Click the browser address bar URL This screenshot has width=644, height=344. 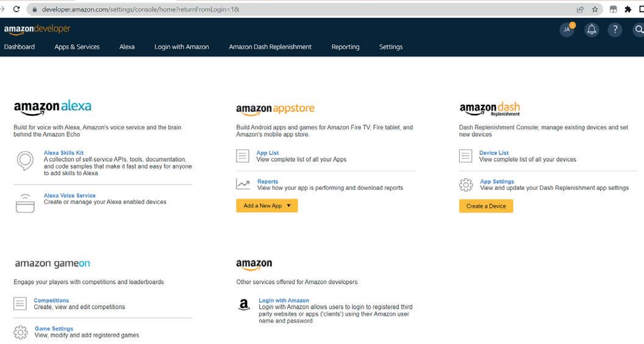(140, 9)
